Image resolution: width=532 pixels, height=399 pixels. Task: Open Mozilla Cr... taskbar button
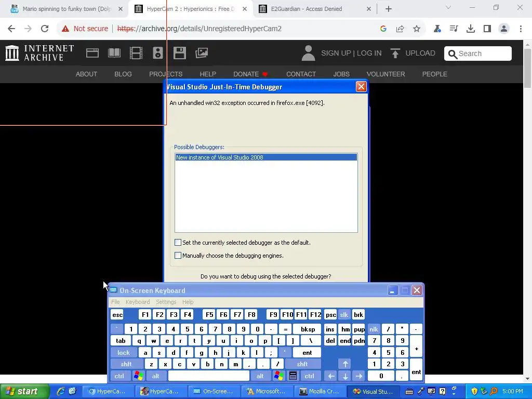point(320,391)
